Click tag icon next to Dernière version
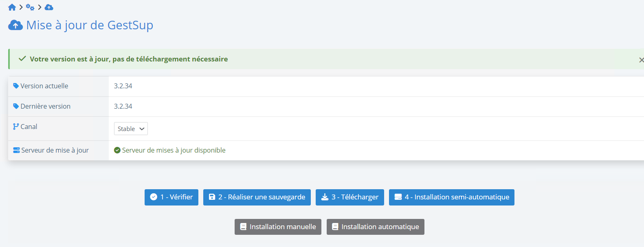This screenshot has height=247, width=644. tap(16, 106)
